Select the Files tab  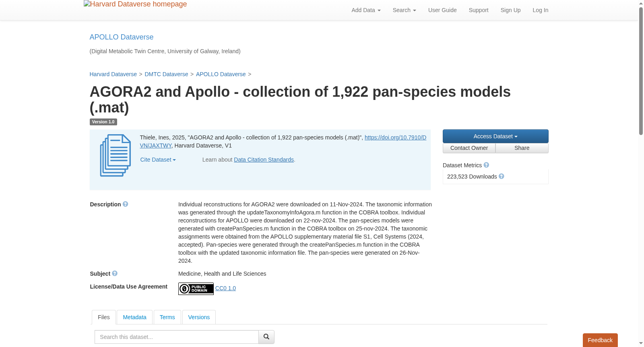[104, 317]
